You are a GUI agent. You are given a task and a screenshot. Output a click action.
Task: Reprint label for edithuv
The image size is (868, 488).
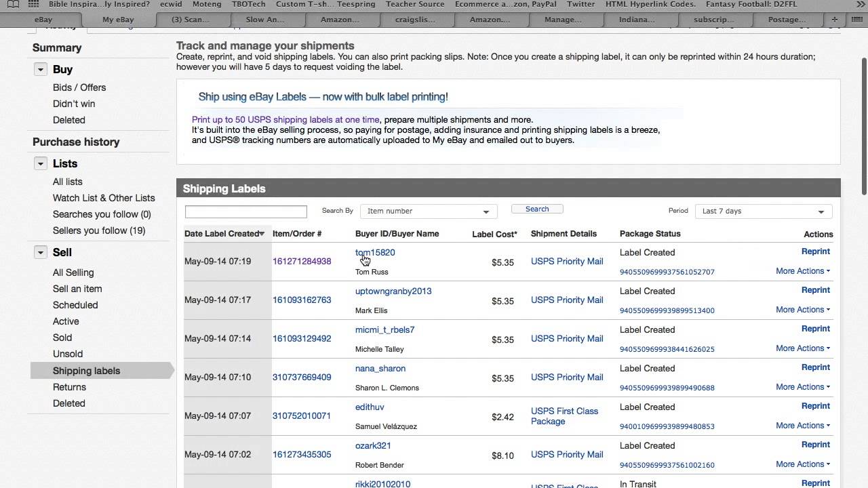(x=816, y=406)
